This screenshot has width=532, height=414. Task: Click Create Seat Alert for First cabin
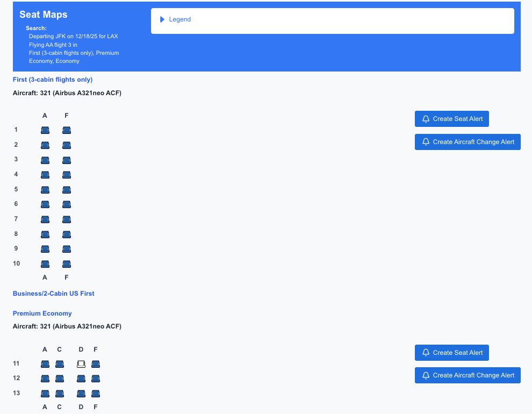click(451, 119)
